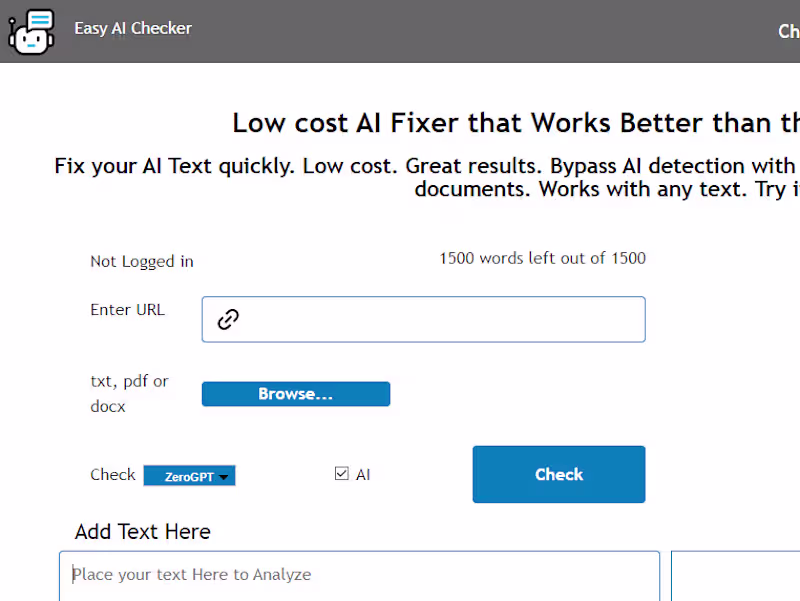Click the 'Not Logged in' status text

pos(142,261)
